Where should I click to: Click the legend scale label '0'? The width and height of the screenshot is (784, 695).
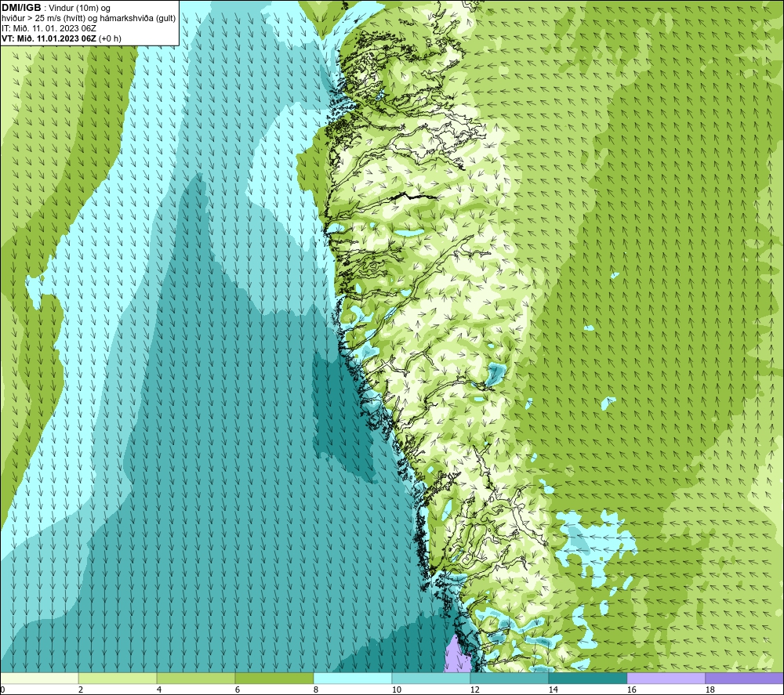[x=3, y=690]
